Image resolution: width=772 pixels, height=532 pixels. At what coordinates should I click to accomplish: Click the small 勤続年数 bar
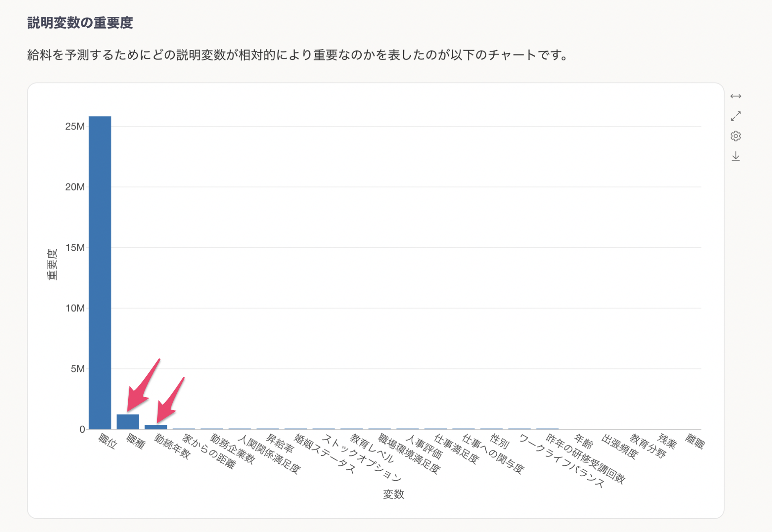pyautogui.click(x=155, y=427)
